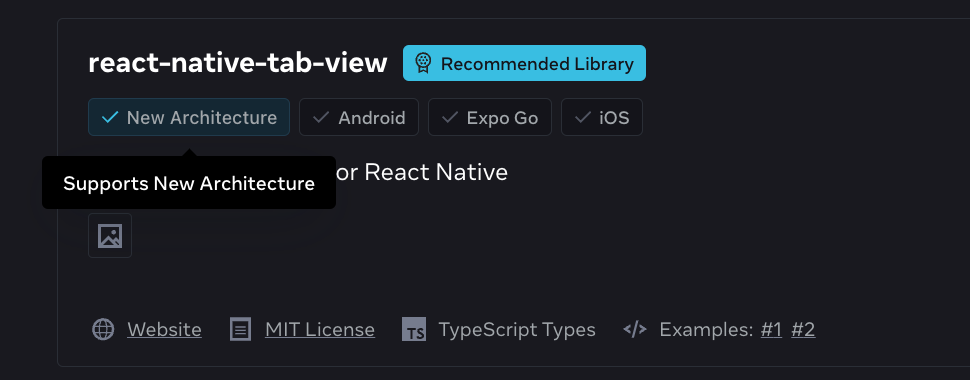
Task: Open example link #1
Action: coord(771,329)
